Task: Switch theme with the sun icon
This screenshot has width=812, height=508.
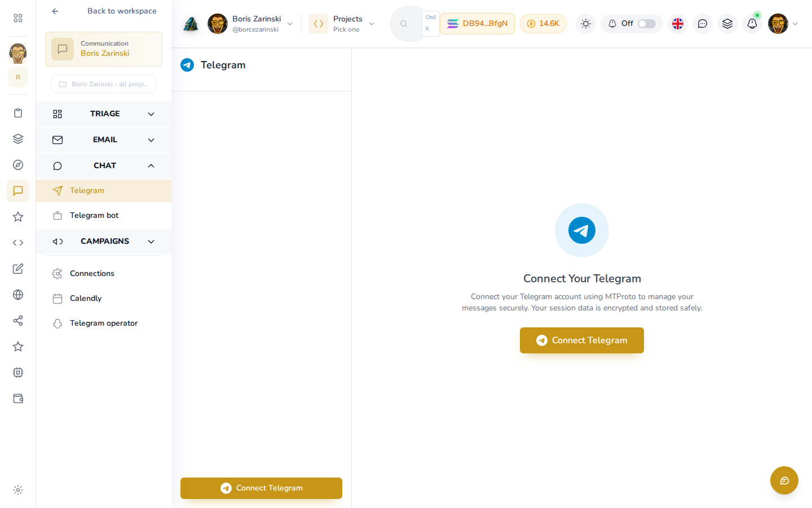Action: (586, 24)
